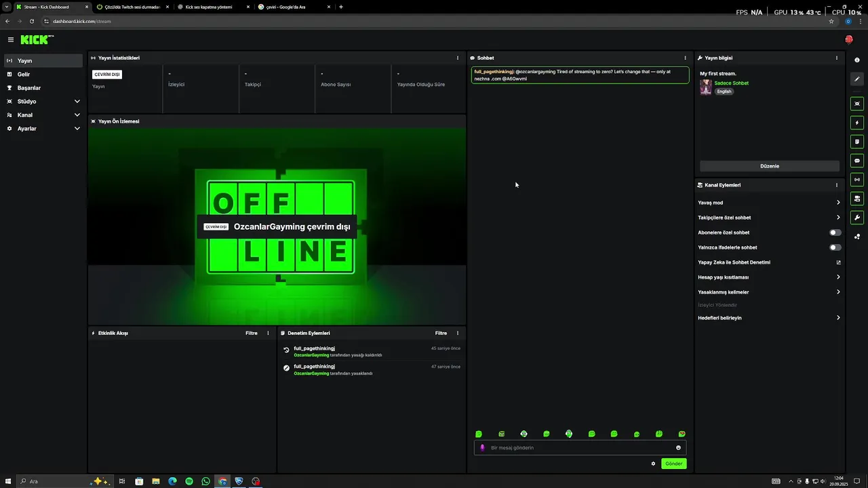Open the info icon in the right toolbar
The height and width of the screenshot is (488, 868).
coord(857,60)
